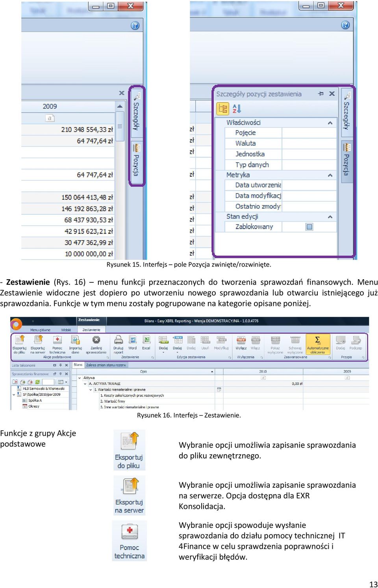Viewport: 378px width, 588px height.
Task: Click the Typ danych property row
Action: click(x=281, y=165)
